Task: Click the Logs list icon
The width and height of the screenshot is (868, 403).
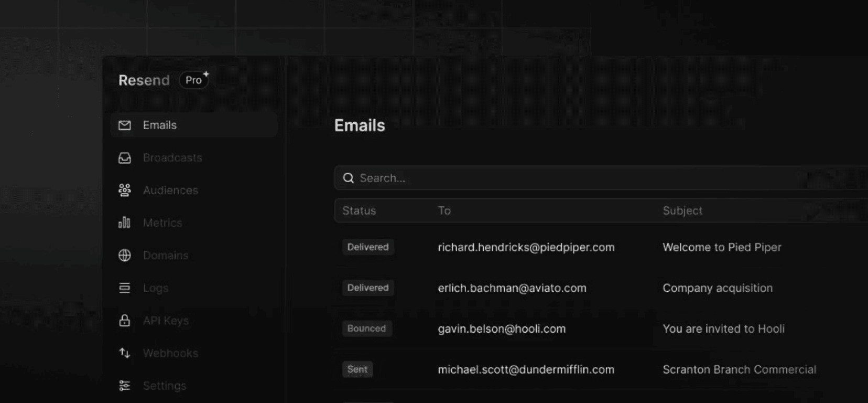Action: point(125,288)
